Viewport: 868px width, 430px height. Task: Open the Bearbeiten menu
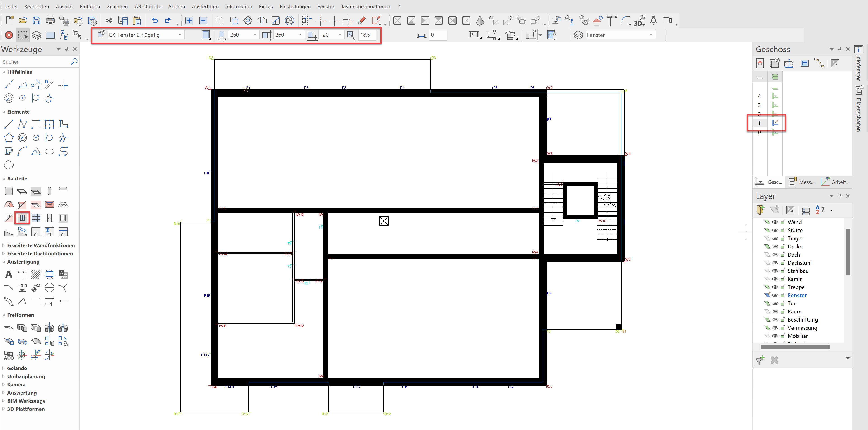36,6
